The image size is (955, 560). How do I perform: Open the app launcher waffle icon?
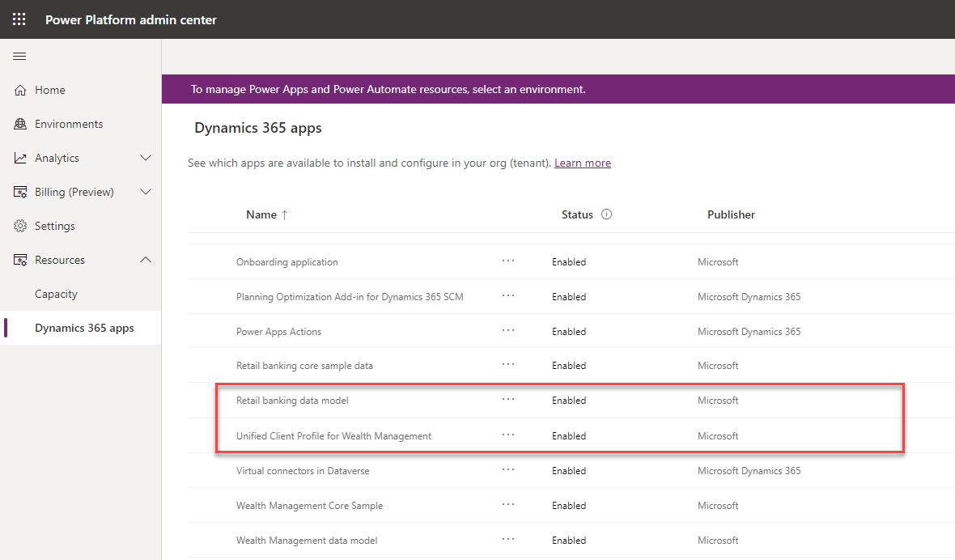point(19,19)
